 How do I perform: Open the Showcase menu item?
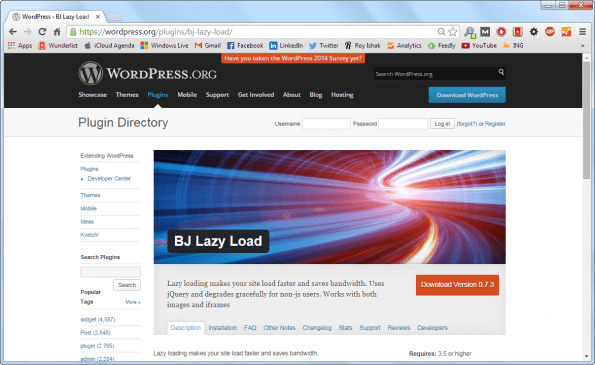click(x=93, y=95)
